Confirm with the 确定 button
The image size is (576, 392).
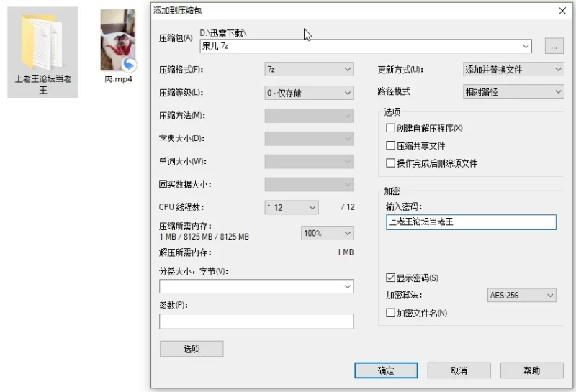click(386, 370)
